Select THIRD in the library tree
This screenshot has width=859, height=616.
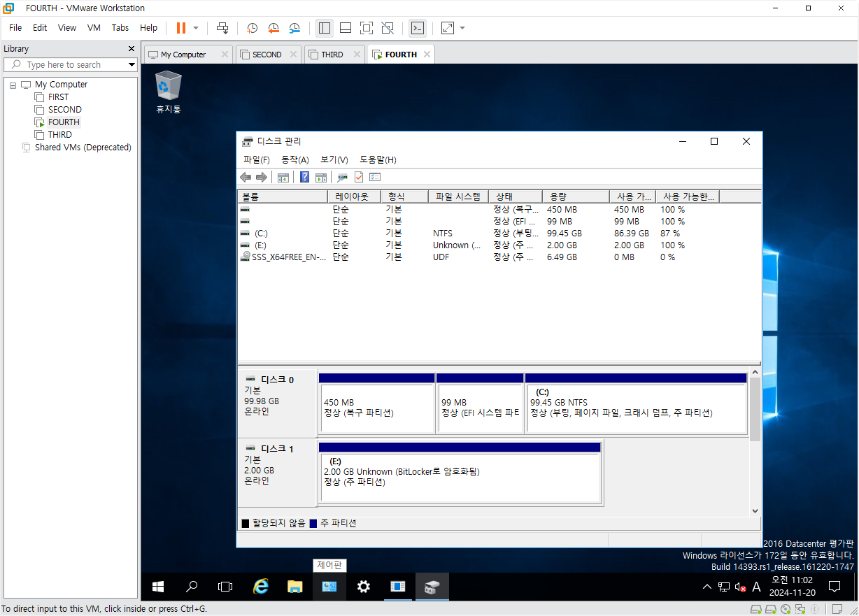pos(60,135)
